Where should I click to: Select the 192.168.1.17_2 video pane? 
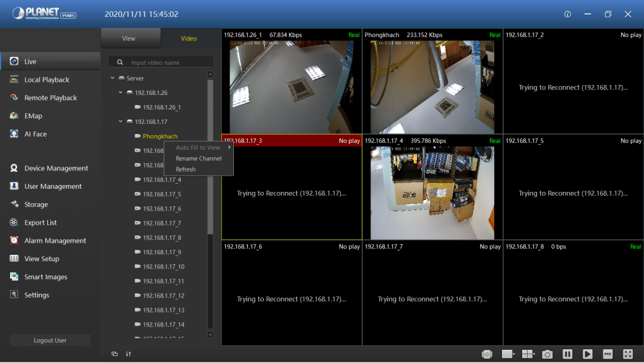point(574,81)
